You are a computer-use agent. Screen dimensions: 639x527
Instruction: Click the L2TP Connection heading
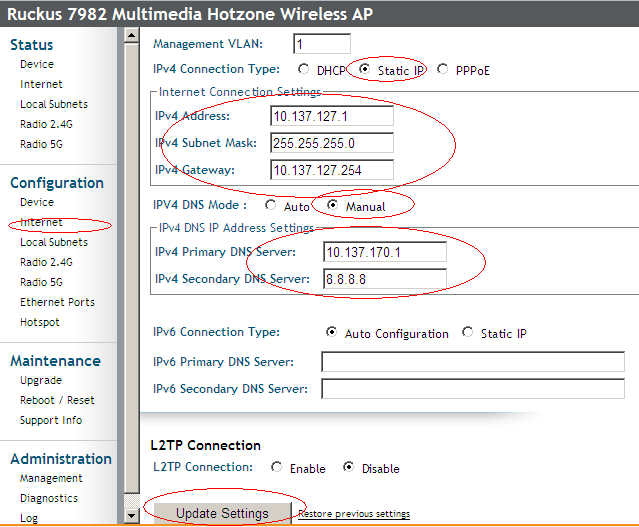(x=205, y=445)
